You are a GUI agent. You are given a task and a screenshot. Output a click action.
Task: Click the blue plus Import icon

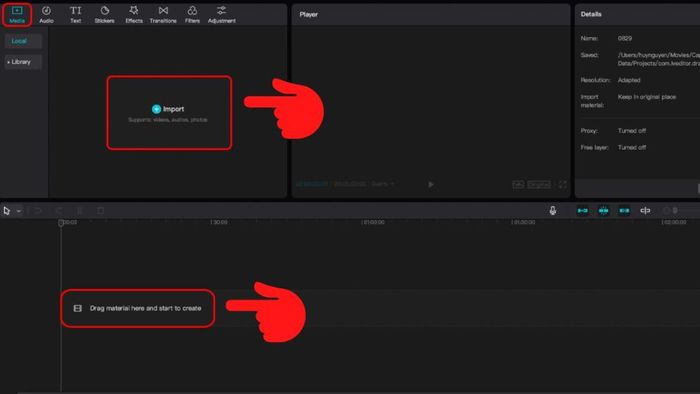156,109
